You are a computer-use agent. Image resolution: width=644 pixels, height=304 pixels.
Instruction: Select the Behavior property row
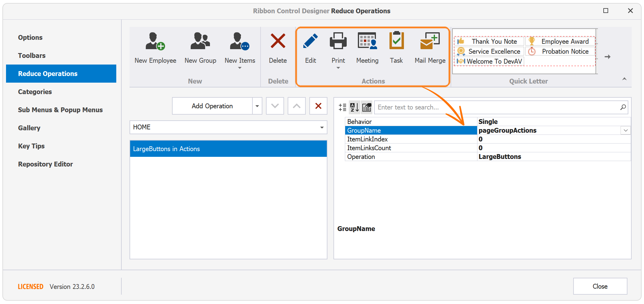pos(488,122)
